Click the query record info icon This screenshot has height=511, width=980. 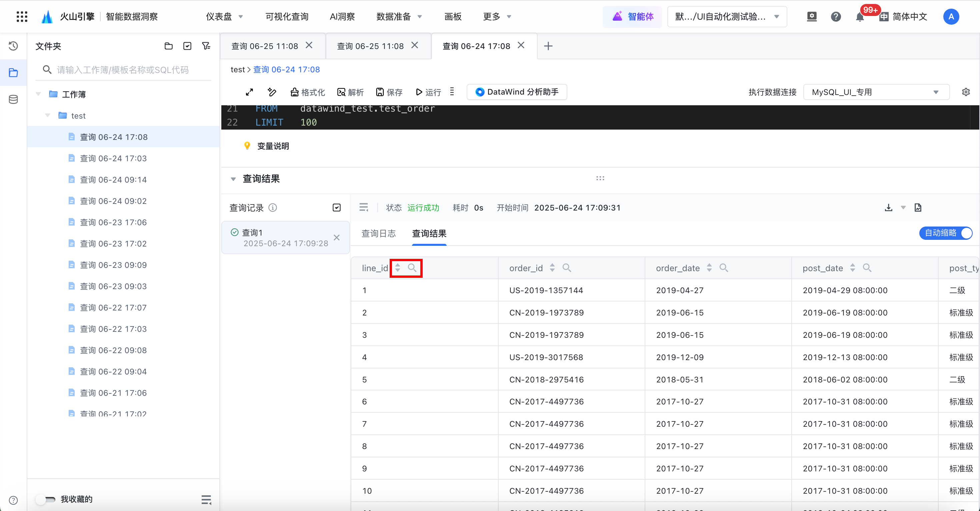(273, 208)
